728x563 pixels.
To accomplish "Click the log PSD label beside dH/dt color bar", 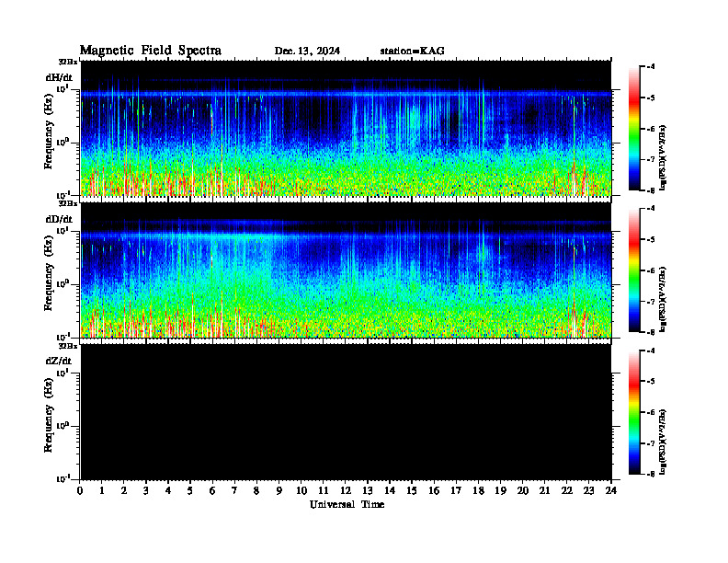I will (663, 158).
